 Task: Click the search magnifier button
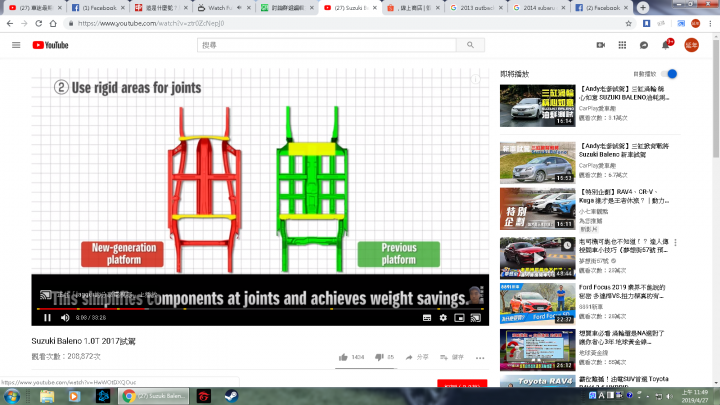click(x=470, y=45)
